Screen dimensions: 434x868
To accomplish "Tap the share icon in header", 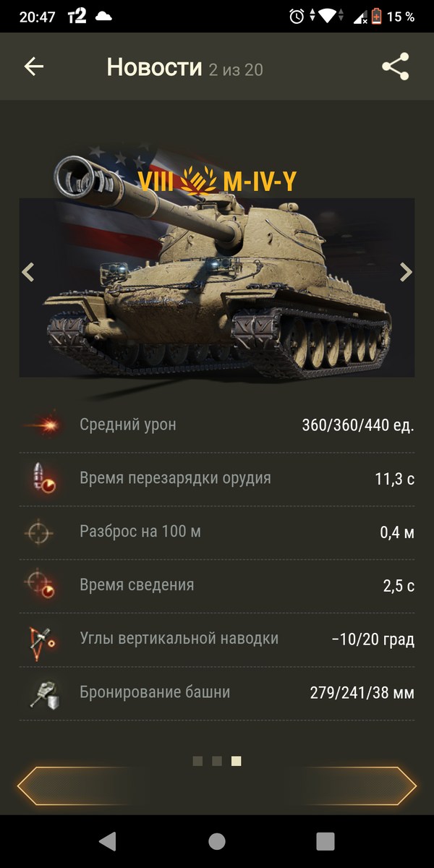I will click(396, 67).
